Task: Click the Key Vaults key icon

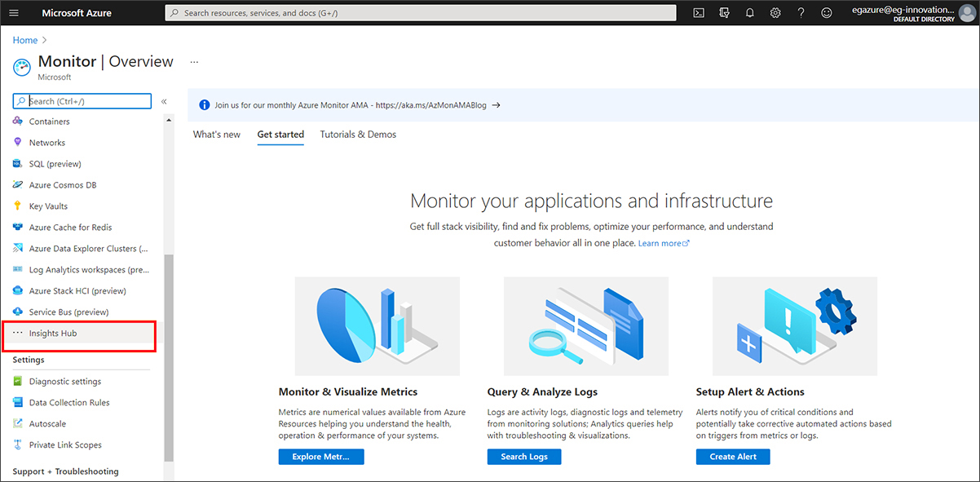Action: [17, 206]
